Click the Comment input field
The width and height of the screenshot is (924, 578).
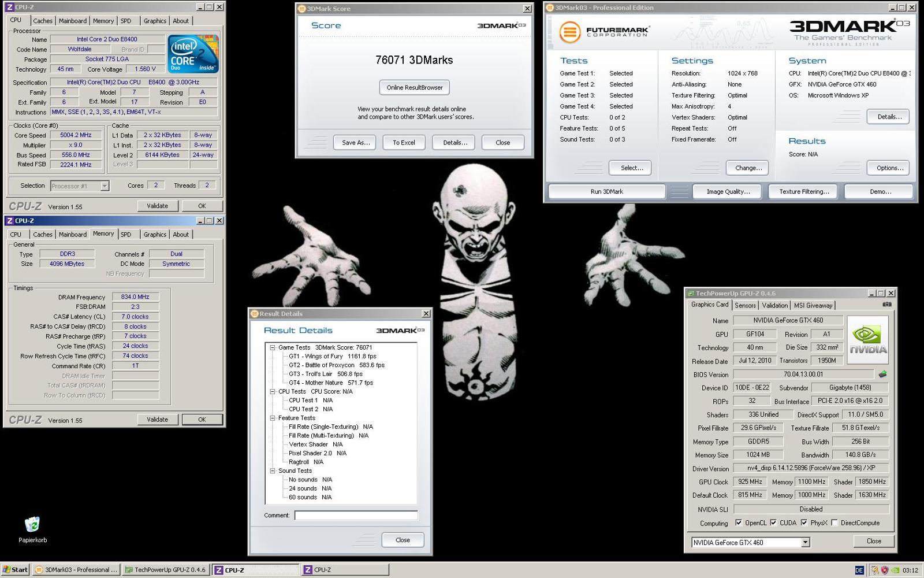356,515
